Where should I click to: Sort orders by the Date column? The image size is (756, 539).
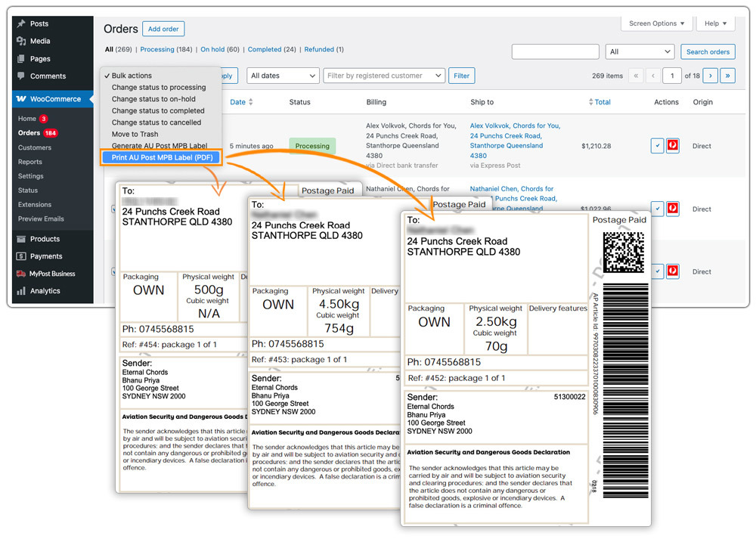241,102
